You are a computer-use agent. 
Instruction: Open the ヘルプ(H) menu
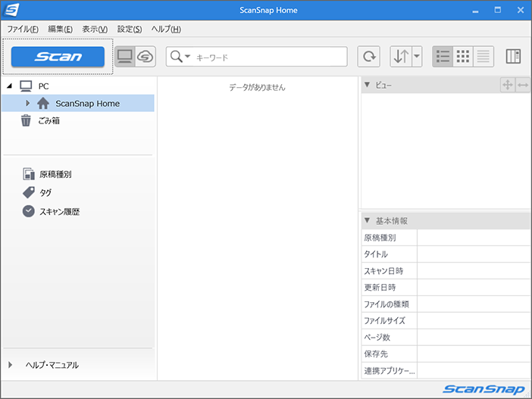tap(166, 30)
